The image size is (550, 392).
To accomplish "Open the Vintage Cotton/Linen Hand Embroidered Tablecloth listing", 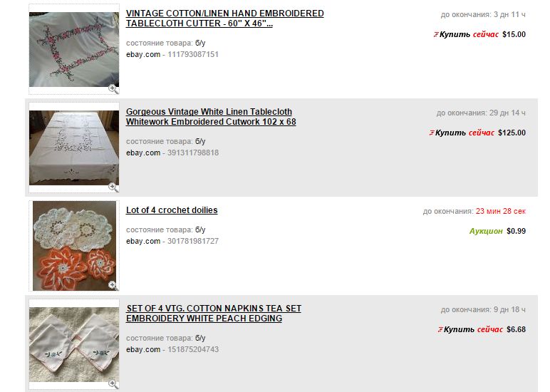I will coord(225,19).
